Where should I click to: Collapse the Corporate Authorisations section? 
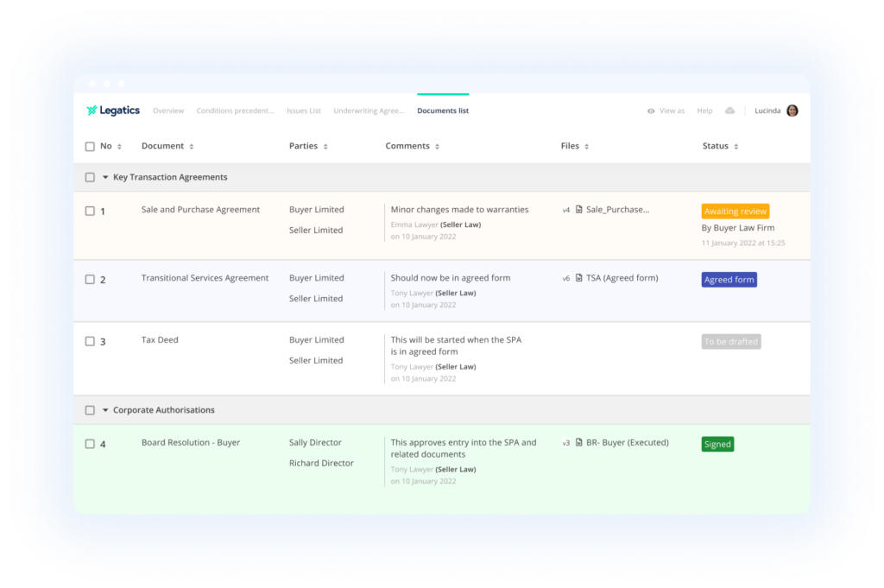[x=105, y=410]
